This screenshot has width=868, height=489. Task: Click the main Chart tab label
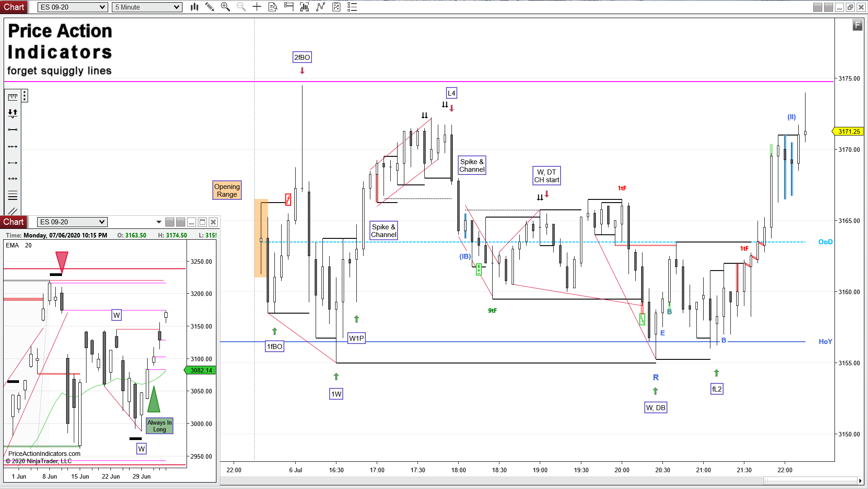click(14, 7)
